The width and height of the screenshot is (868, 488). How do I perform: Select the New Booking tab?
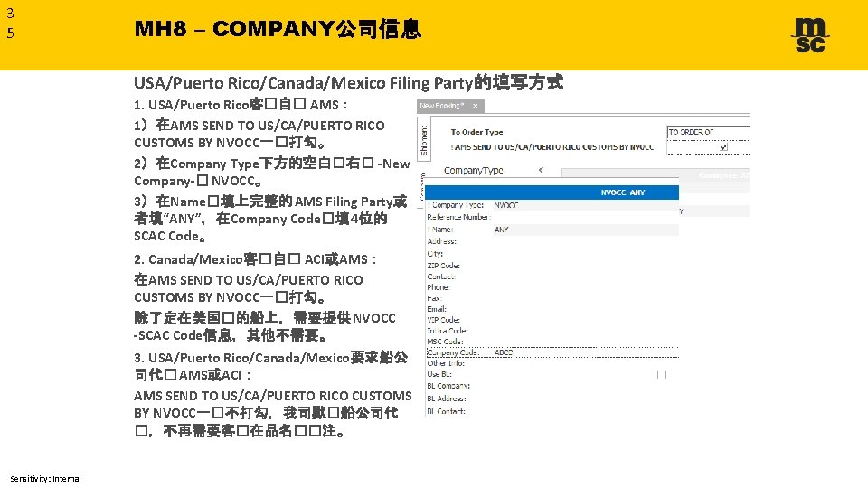450,106
